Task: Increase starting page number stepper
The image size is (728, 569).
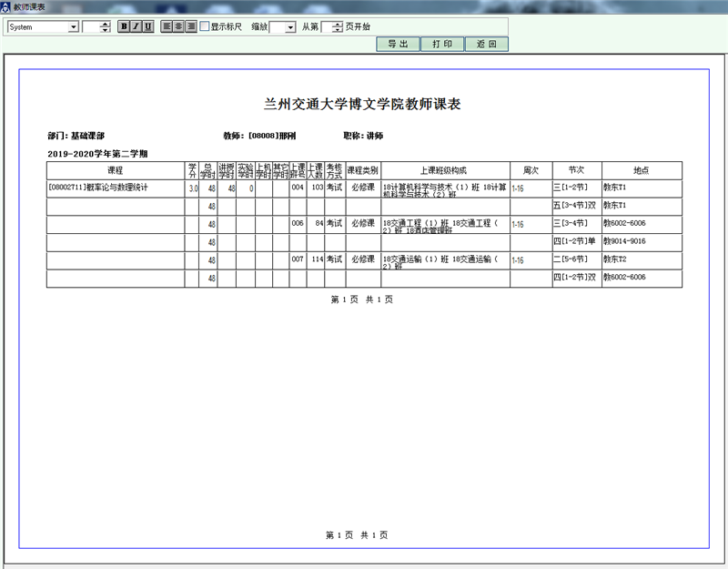Action: coord(338,24)
